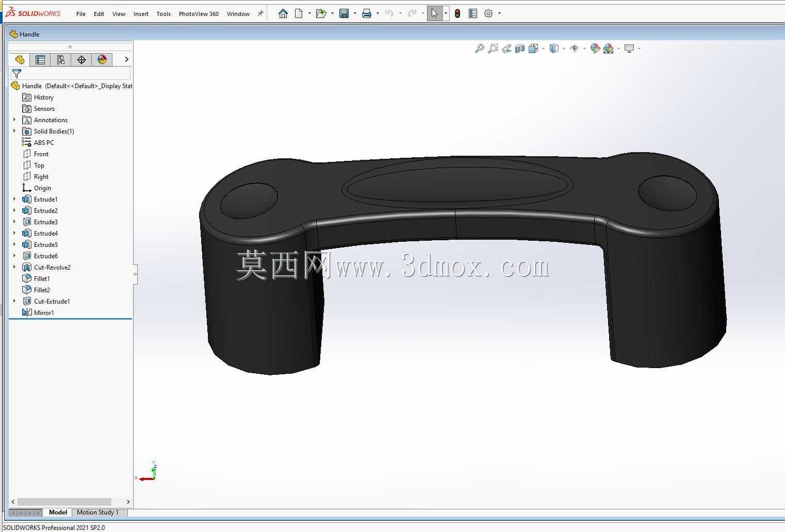785x532 pixels.
Task: Click Zoom to Area icon
Action: (493, 48)
